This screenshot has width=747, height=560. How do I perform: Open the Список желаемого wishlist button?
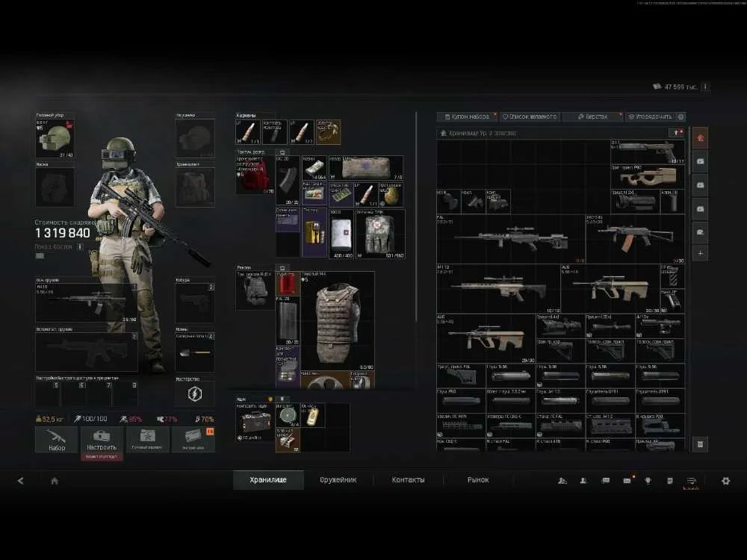pos(530,116)
